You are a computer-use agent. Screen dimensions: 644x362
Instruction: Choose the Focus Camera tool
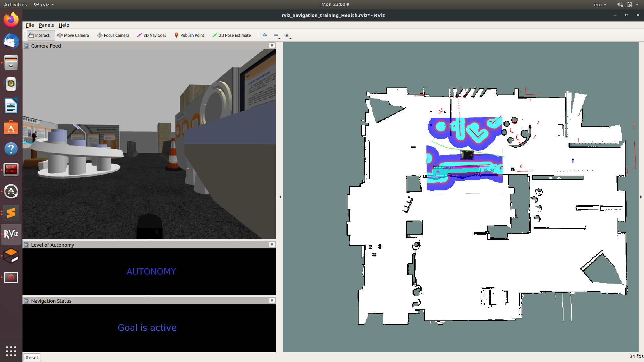[x=113, y=35]
